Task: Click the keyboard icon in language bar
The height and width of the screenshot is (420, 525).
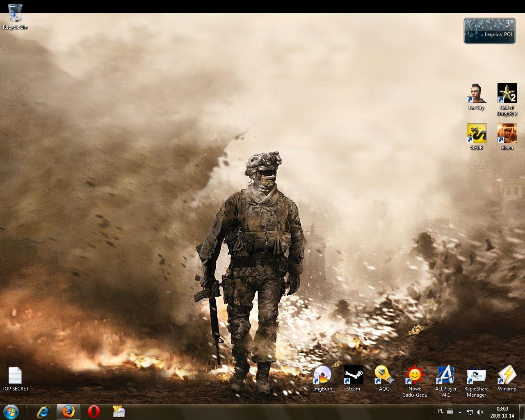Action: pyautogui.click(x=450, y=411)
